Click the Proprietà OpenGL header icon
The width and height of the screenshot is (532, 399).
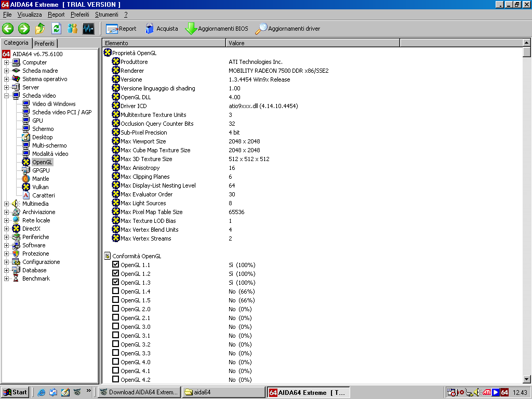[x=108, y=52]
